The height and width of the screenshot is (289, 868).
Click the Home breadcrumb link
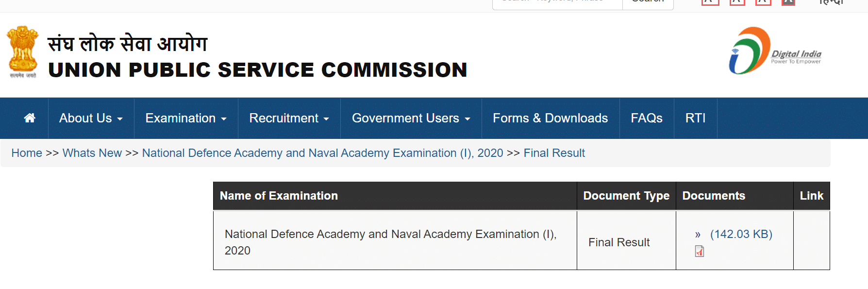pyautogui.click(x=27, y=153)
